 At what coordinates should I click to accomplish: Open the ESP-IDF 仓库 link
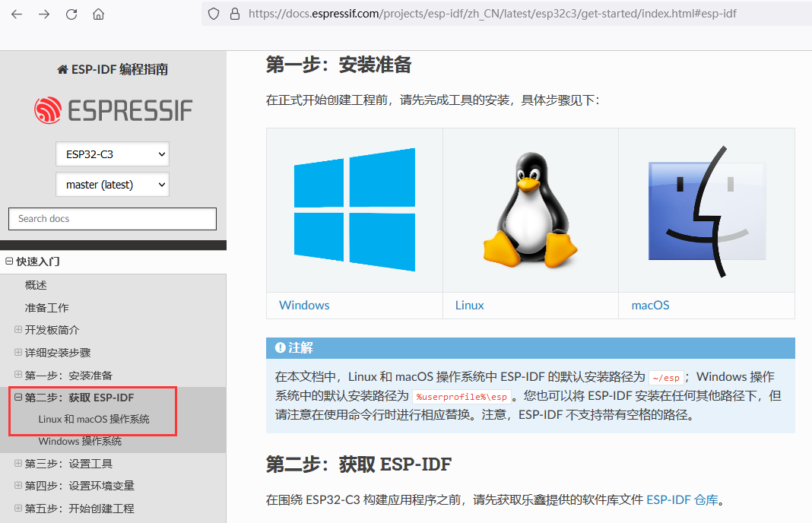tap(683, 499)
